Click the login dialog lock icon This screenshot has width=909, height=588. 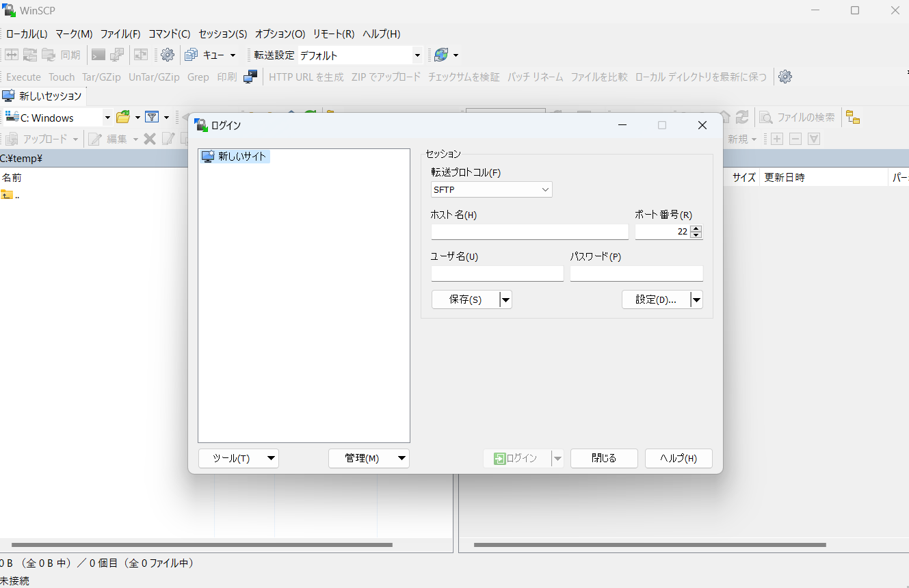200,124
